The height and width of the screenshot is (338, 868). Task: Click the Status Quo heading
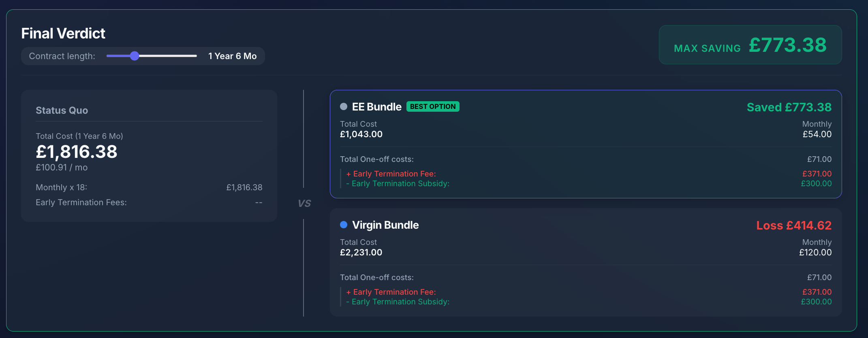pos(62,110)
